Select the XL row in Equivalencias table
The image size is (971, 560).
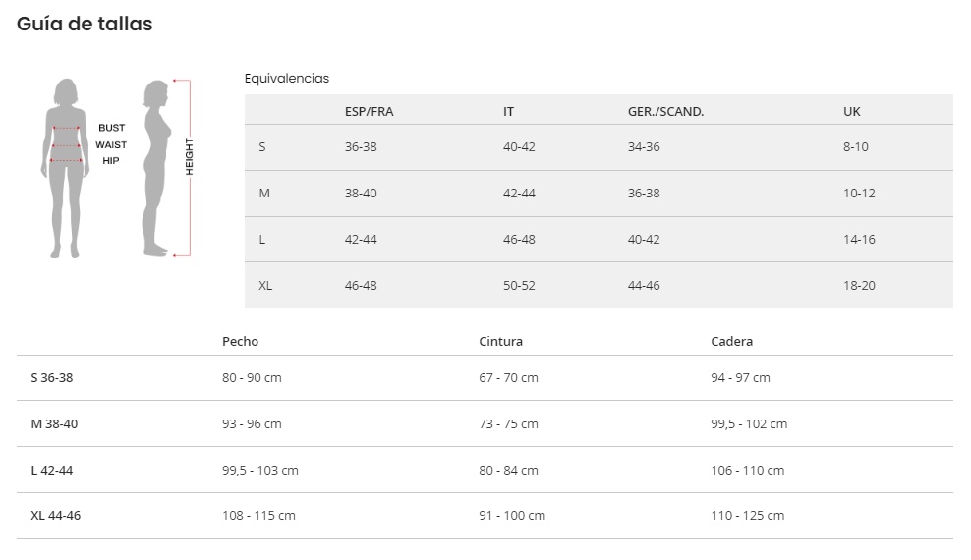265,286
